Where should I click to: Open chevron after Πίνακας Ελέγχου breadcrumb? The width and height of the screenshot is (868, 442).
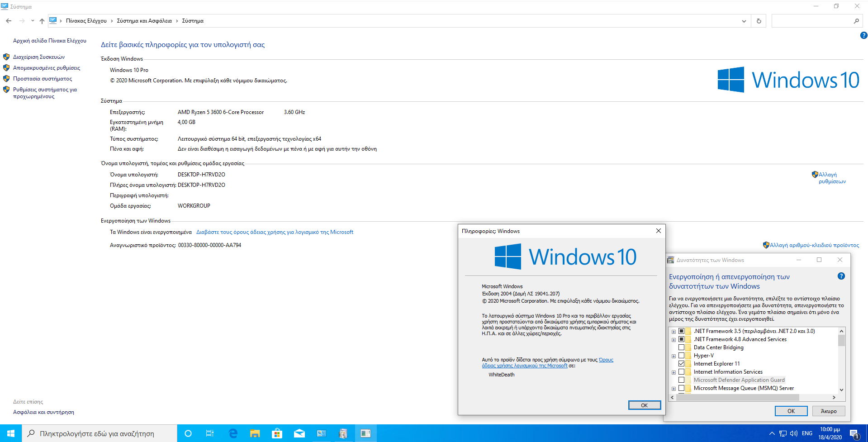(x=112, y=21)
